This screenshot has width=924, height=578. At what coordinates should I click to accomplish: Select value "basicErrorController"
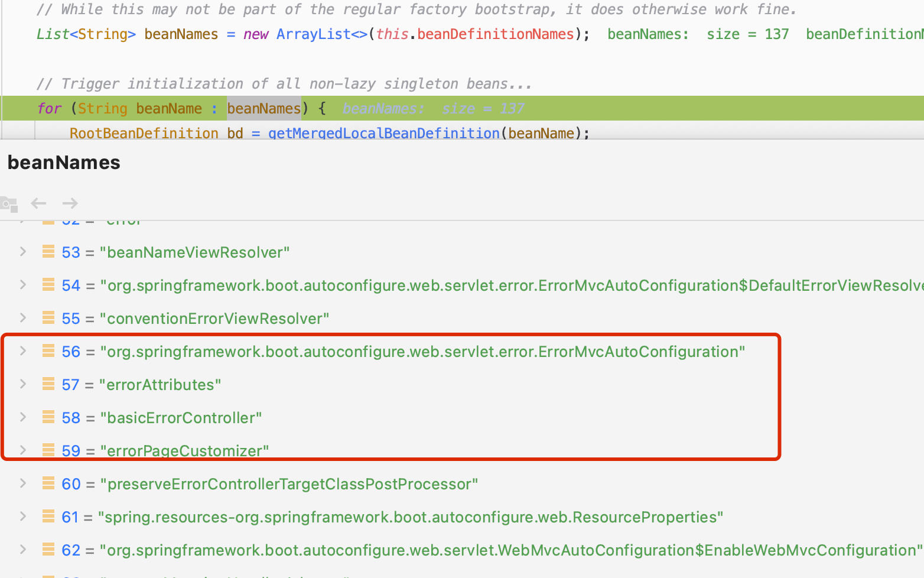point(181,418)
